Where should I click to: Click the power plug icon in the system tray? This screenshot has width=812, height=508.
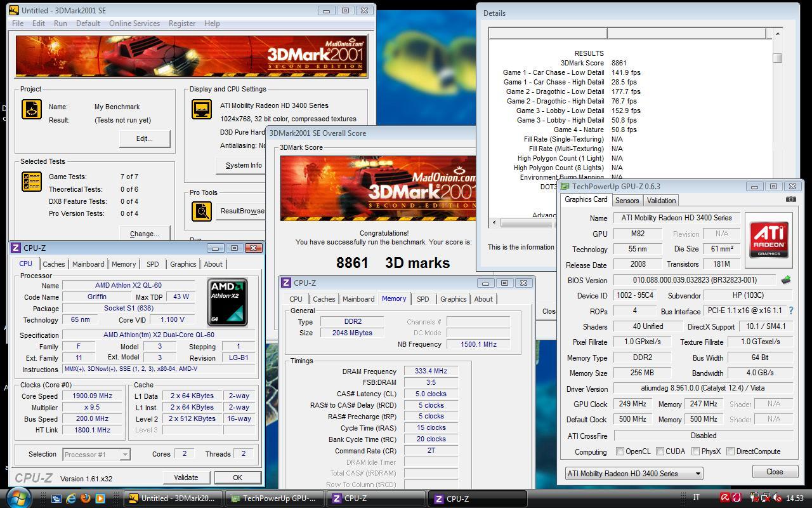[754, 498]
